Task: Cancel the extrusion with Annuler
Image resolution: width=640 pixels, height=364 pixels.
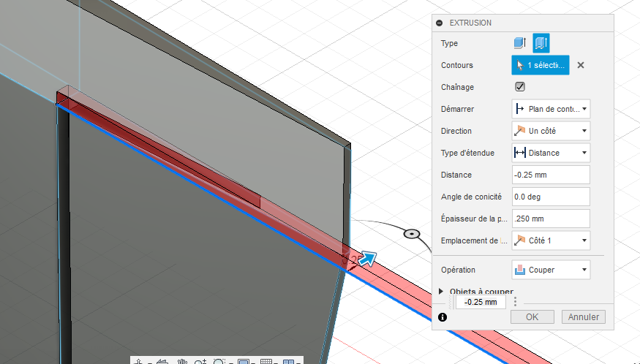Action: click(x=584, y=316)
